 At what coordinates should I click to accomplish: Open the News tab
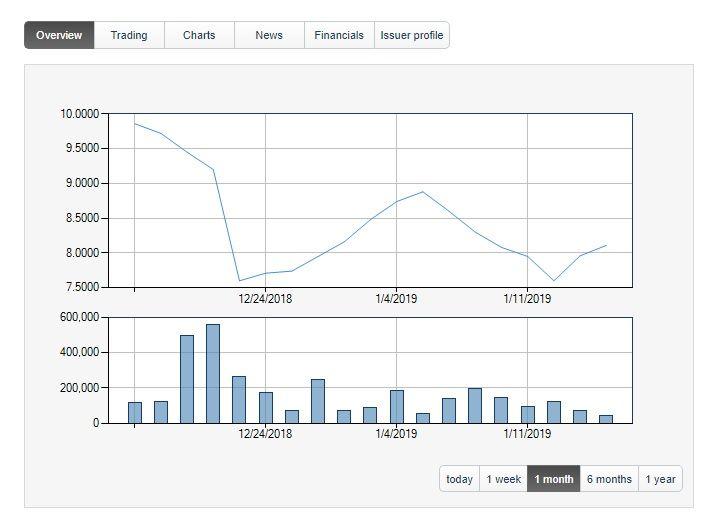click(269, 35)
